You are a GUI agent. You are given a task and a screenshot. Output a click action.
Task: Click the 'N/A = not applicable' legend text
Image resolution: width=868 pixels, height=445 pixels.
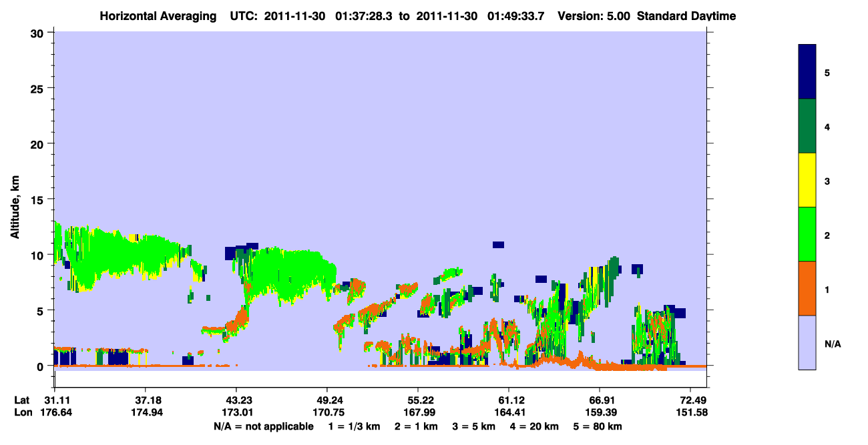click(x=263, y=426)
